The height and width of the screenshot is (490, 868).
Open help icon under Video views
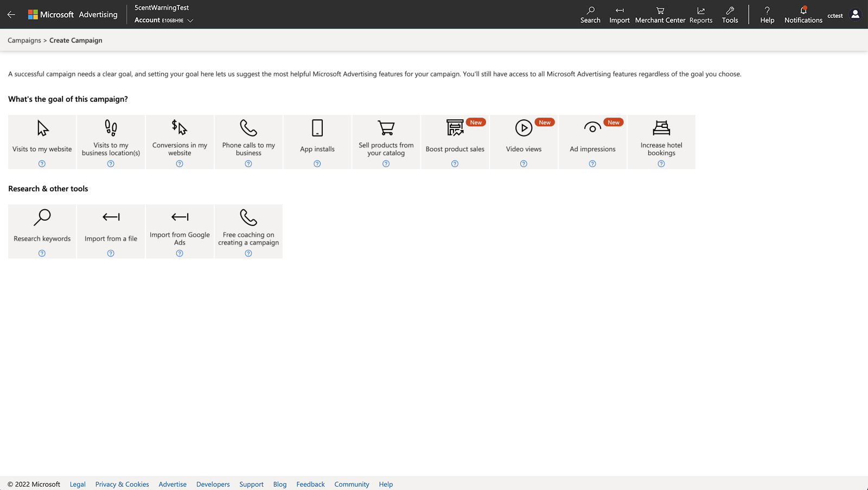[524, 164]
